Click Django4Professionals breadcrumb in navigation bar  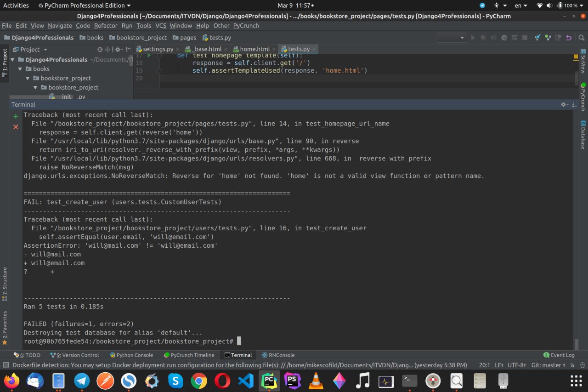(39, 38)
